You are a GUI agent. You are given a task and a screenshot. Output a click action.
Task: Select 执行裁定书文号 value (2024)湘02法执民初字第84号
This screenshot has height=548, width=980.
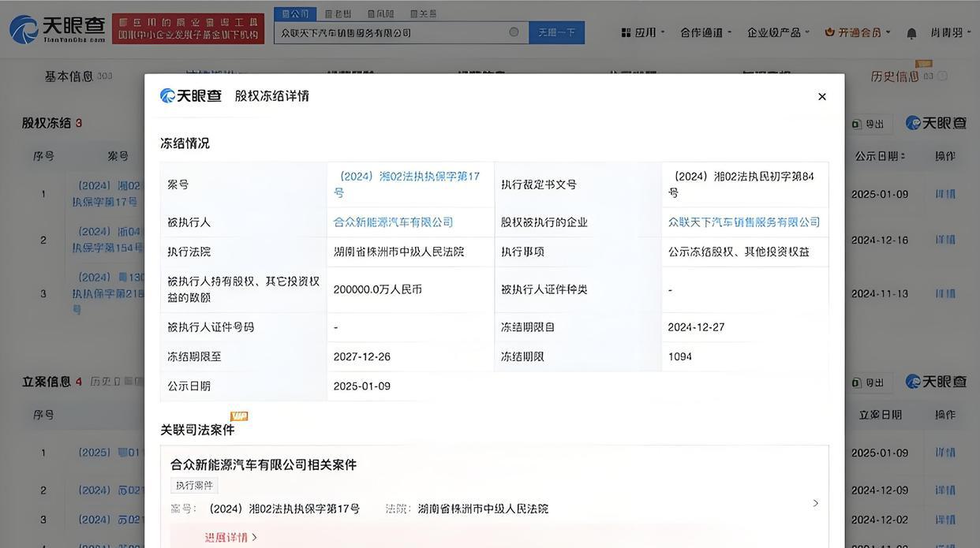[741, 184]
